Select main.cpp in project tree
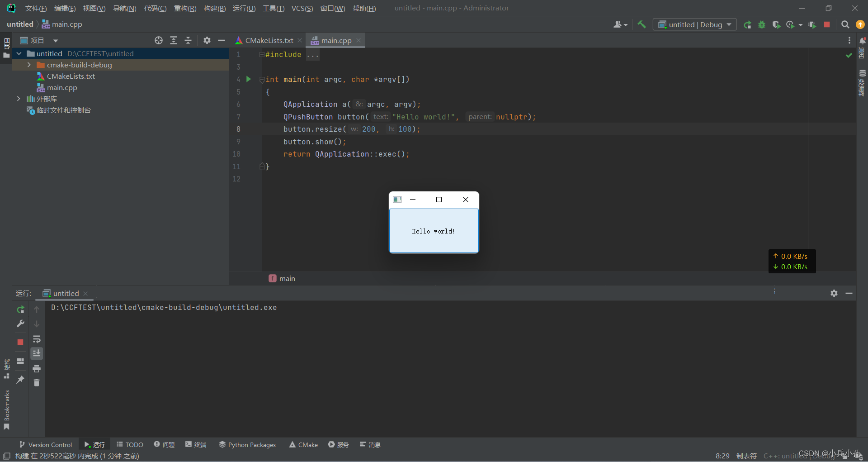This screenshot has width=868, height=462. (x=62, y=88)
